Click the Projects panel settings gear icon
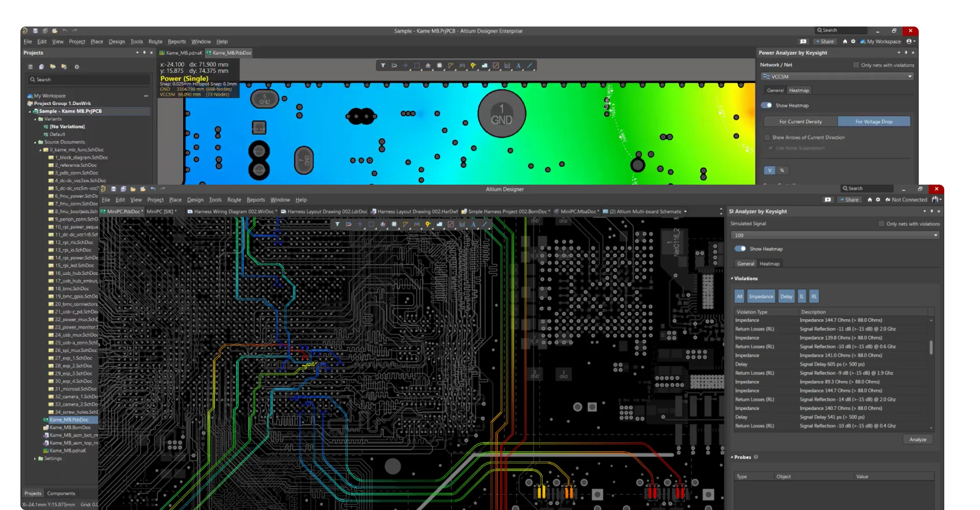This screenshot has width=980, height=510. (x=77, y=67)
